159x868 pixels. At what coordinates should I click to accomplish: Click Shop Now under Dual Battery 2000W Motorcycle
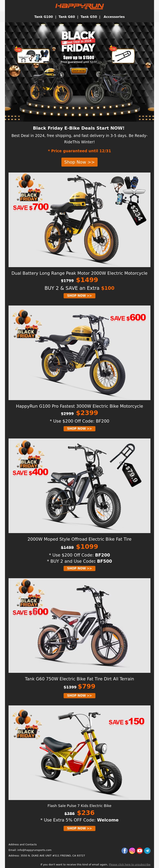click(x=79, y=296)
